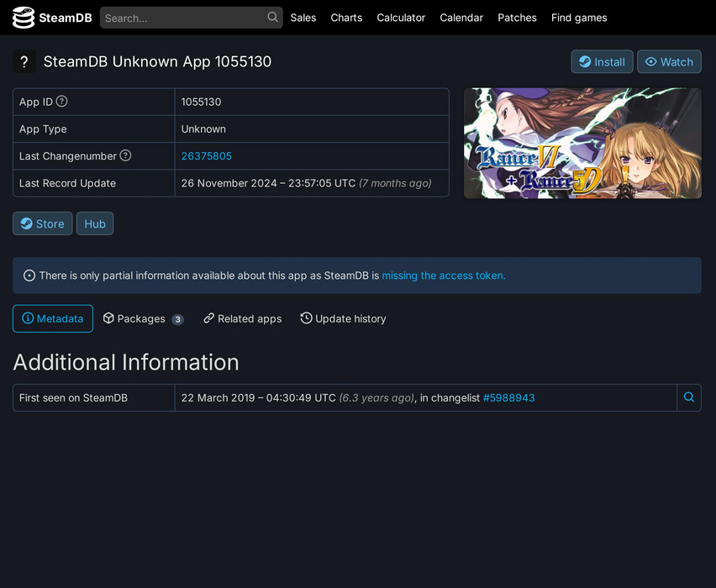Open the Rance VI capsule image

[x=582, y=144]
